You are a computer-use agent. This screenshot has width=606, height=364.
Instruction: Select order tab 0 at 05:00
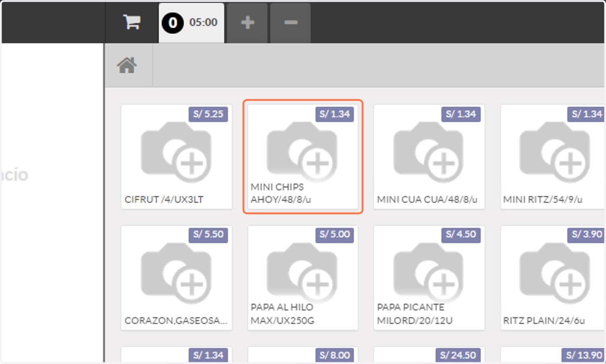click(x=191, y=23)
